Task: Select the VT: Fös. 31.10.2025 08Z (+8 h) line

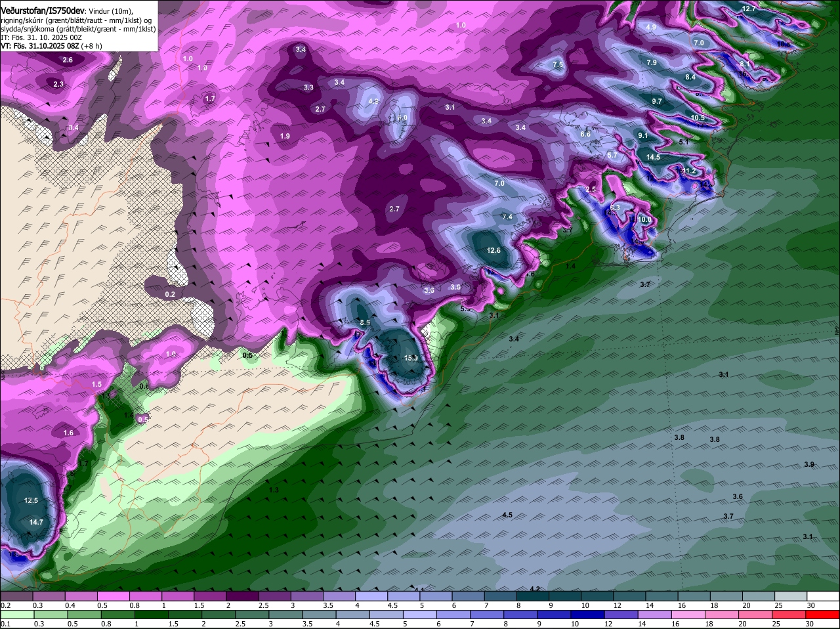Action: [x=51, y=46]
